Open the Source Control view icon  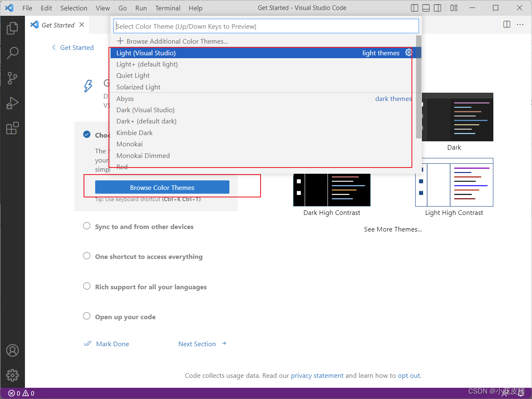pyautogui.click(x=12, y=78)
